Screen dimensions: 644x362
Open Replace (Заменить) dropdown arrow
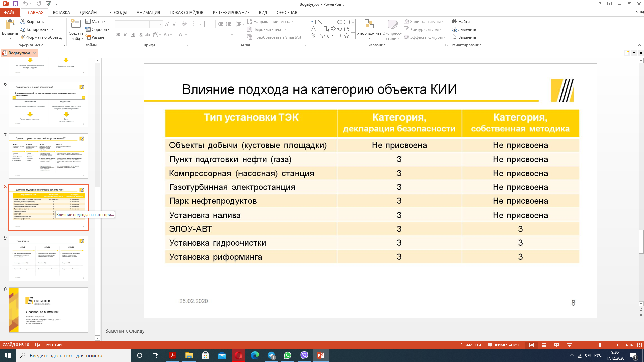click(480, 29)
